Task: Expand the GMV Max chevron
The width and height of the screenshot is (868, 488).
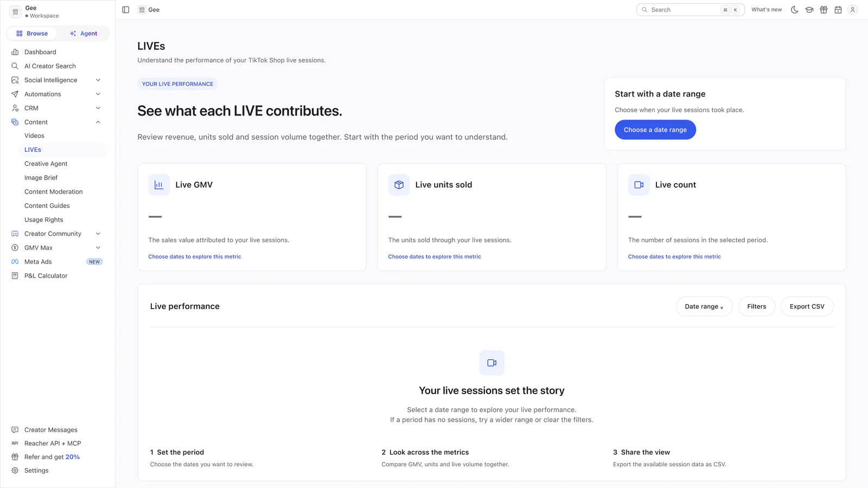Action: click(98, 248)
